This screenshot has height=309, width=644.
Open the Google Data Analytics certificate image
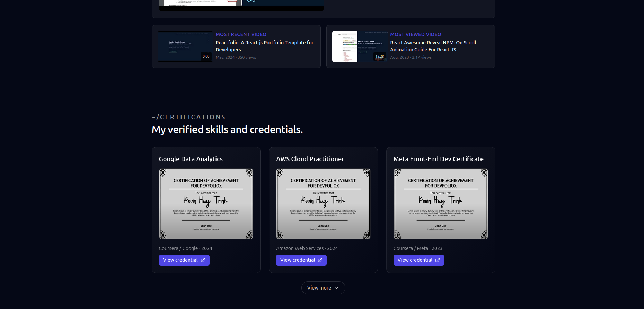pyautogui.click(x=206, y=204)
